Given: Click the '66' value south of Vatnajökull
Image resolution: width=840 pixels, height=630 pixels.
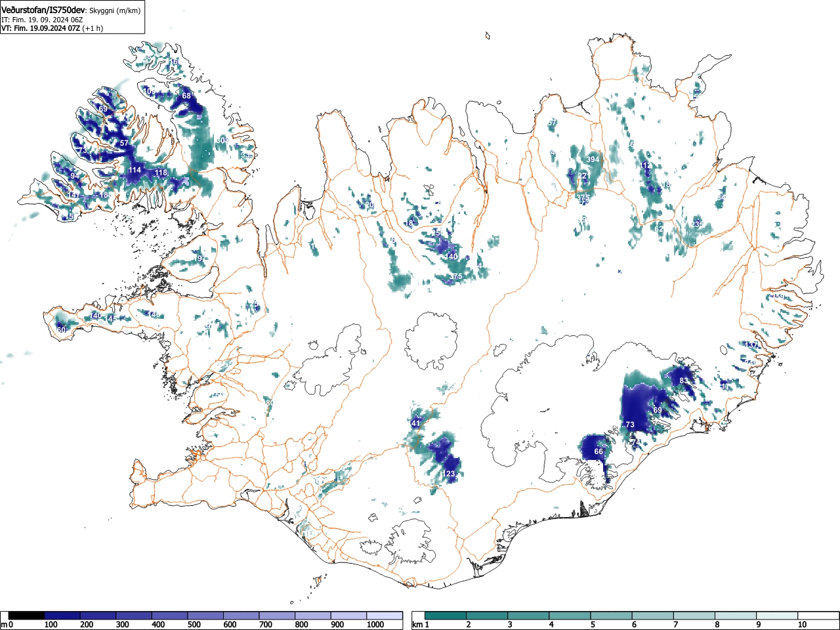Looking at the screenshot, I should [598, 451].
